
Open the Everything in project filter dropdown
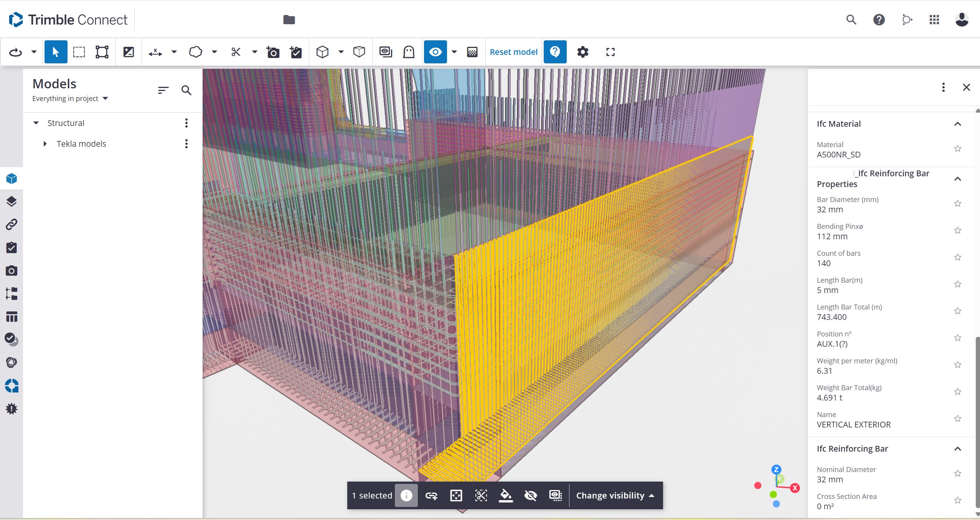point(105,98)
